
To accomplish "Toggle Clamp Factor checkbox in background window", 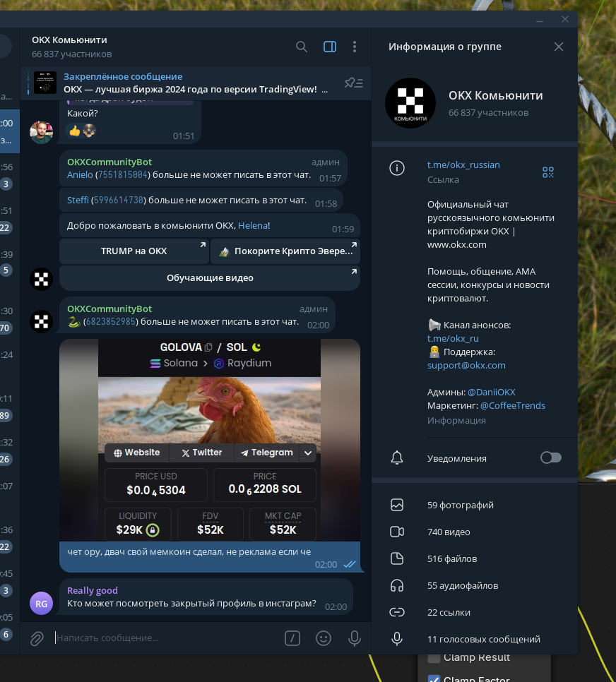I will click(x=434, y=678).
